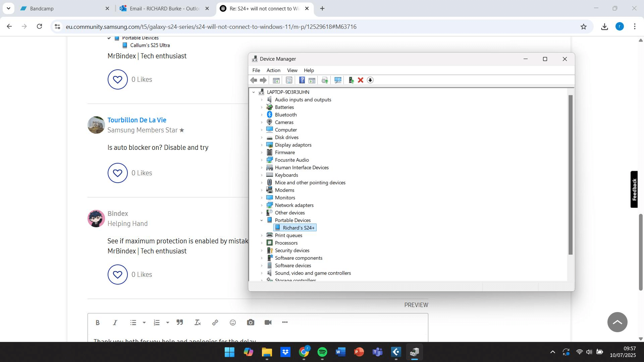The height and width of the screenshot is (362, 644).
Task: Open Properties from Device Manager toolbar
Action: pos(289,80)
